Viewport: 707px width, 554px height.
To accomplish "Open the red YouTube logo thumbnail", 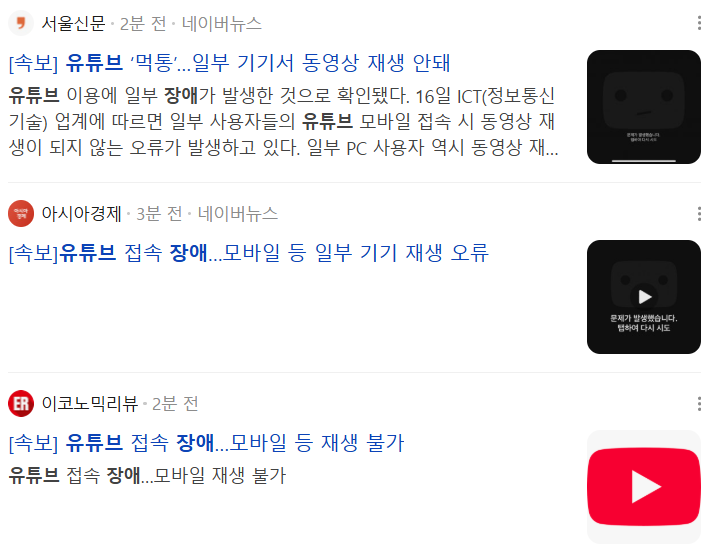I will [643, 487].
